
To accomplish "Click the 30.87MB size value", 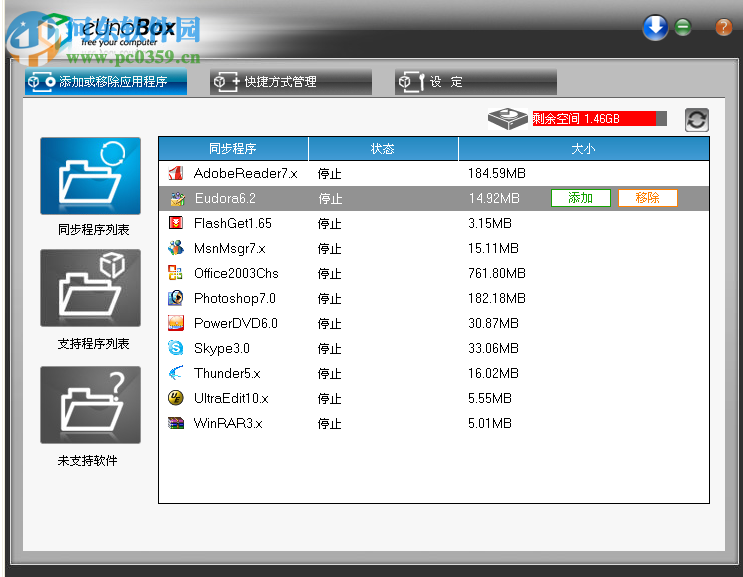I will (493, 324).
